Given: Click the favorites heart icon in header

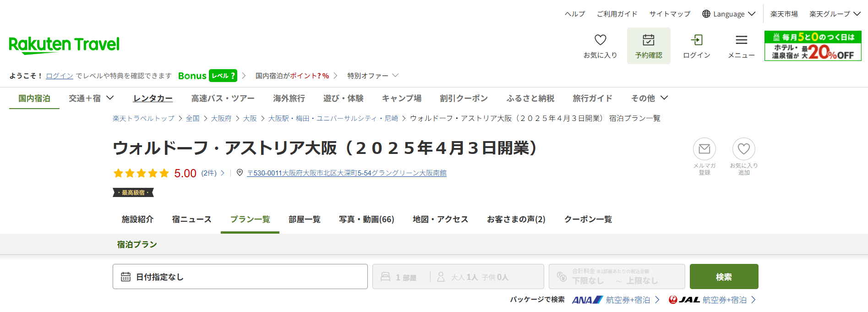Looking at the screenshot, I should click(600, 41).
